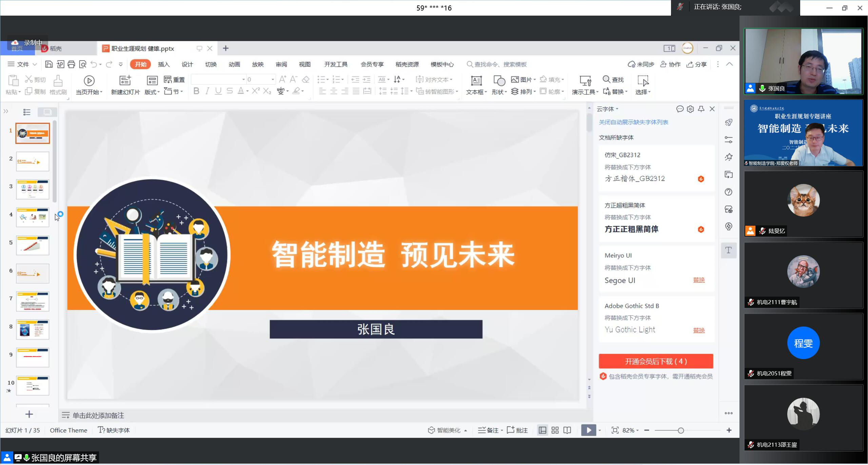The image size is (868, 465).
Task: Switch to slide sorter grid view
Action: (x=555, y=430)
